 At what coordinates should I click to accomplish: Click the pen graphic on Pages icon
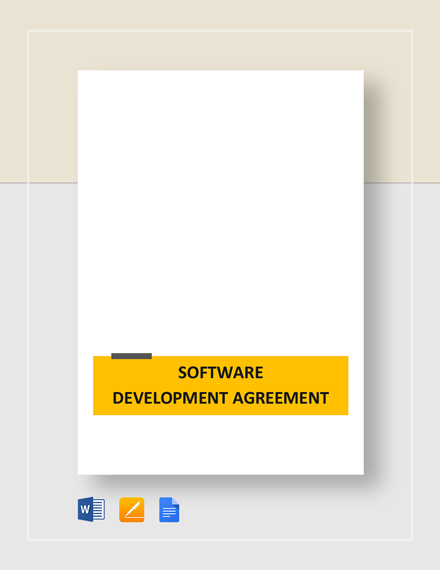[132, 509]
